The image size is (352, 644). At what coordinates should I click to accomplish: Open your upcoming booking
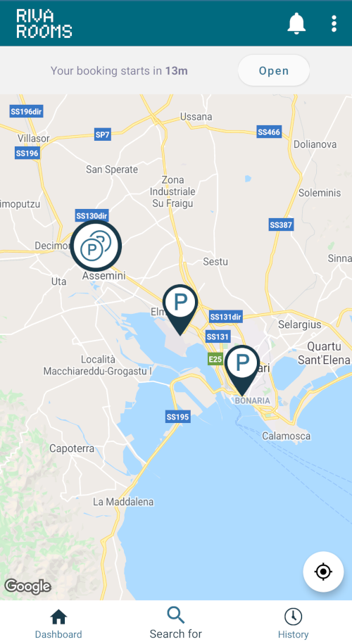[x=274, y=70]
